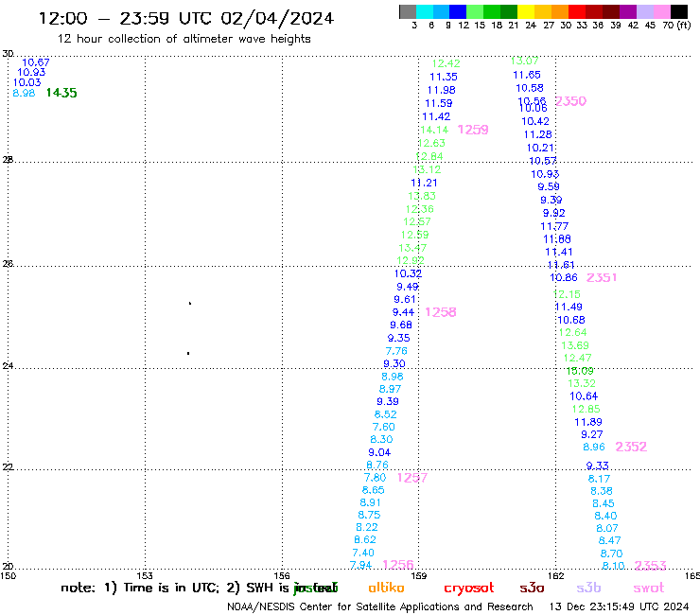This screenshot has height=615, width=700.
Task: Select the pink 2353 time marker
Action: tap(651, 566)
